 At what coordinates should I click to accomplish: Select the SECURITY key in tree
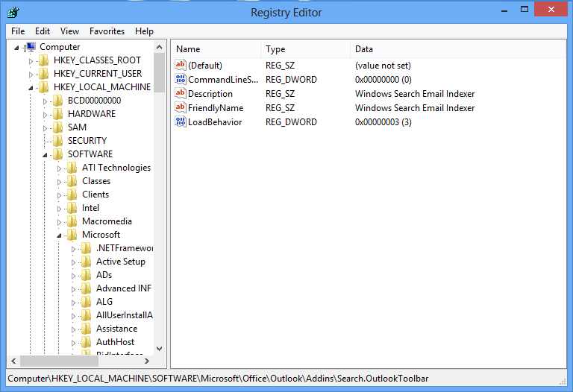[x=87, y=141]
